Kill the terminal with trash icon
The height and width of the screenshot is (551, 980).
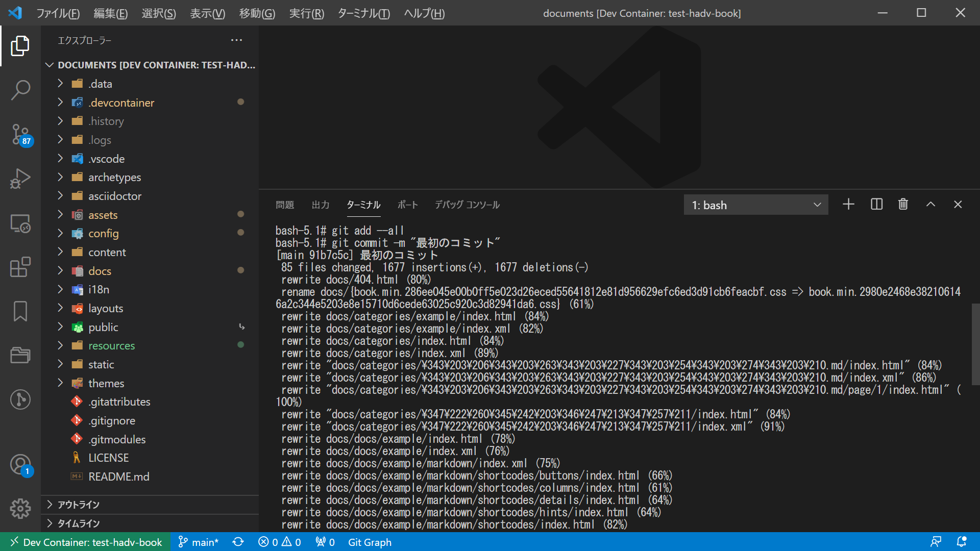(x=903, y=205)
